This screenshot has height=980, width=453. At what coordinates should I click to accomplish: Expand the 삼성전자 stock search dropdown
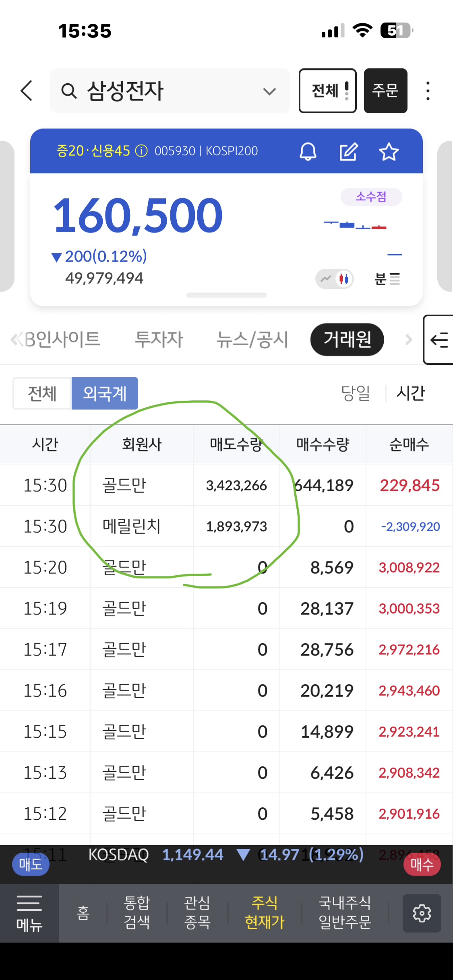point(269,91)
